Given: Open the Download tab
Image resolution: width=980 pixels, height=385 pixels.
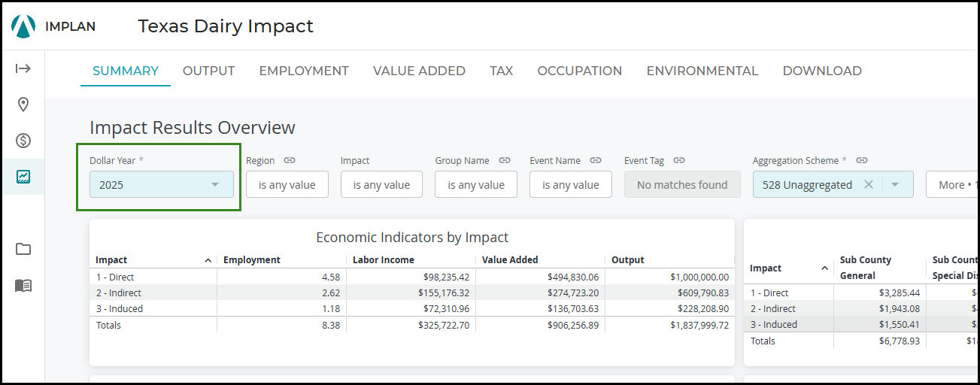Looking at the screenshot, I should click(x=821, y=71).
